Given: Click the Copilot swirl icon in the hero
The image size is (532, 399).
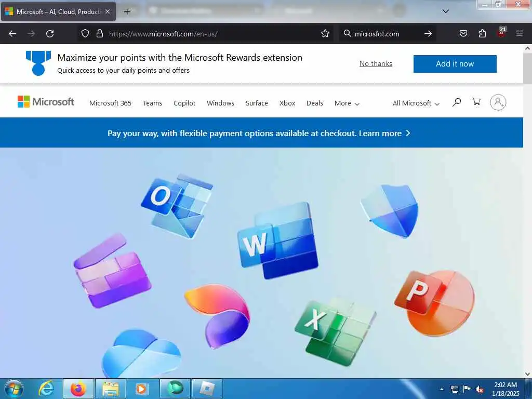Looking at the screenshot, I should point(218,315).
